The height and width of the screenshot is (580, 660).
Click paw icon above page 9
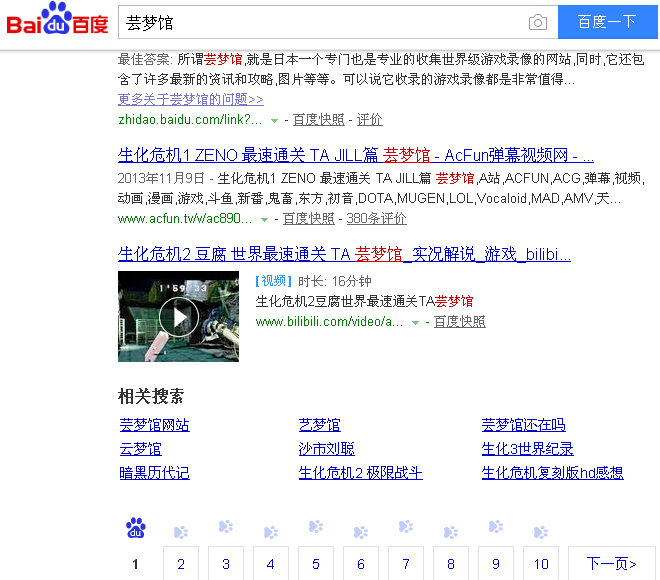pos(496,527)
